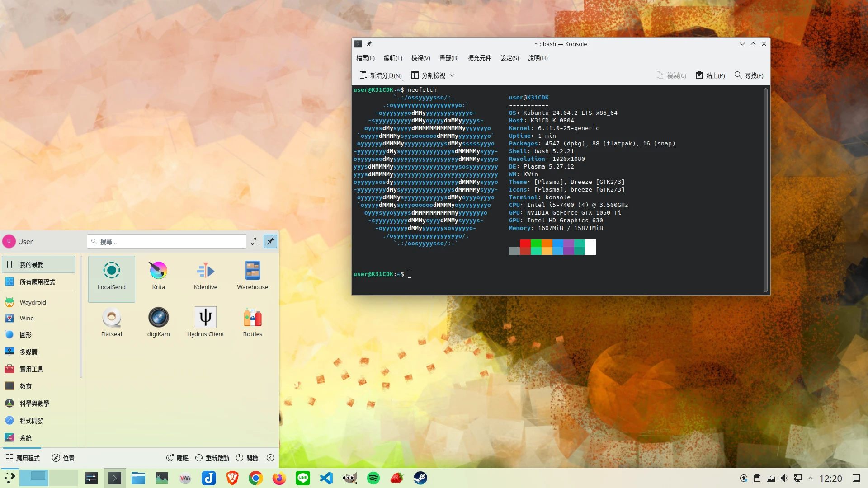The image size is (868, 488).
Task: Click Steam icon in taskbar
Action: (420, 478)
